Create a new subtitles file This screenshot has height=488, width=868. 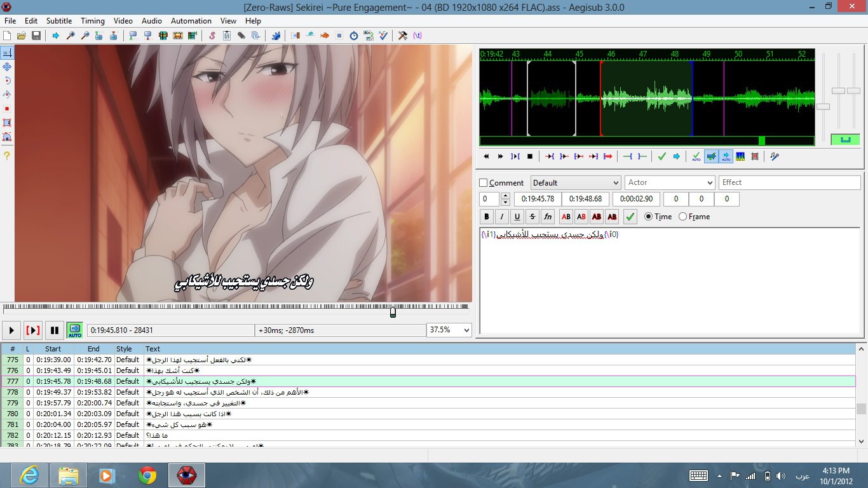pyautogui.click(x=7, y=36)
